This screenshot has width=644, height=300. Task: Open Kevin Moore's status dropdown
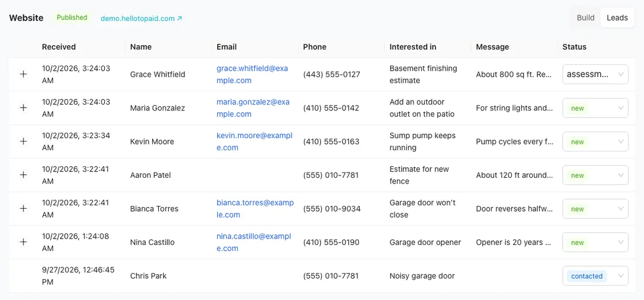pyautogui.click(x=595, y=142)
